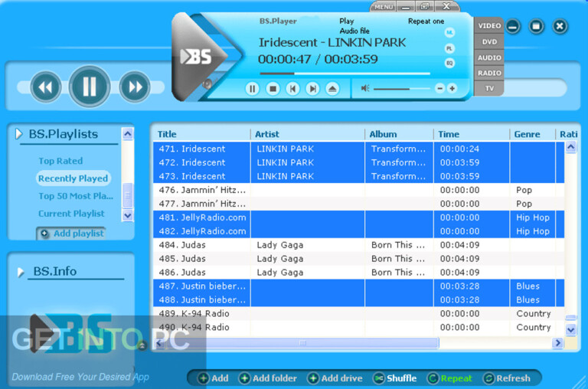Open the MENU button on the player
588x389 pixels.
click(384, 7)
